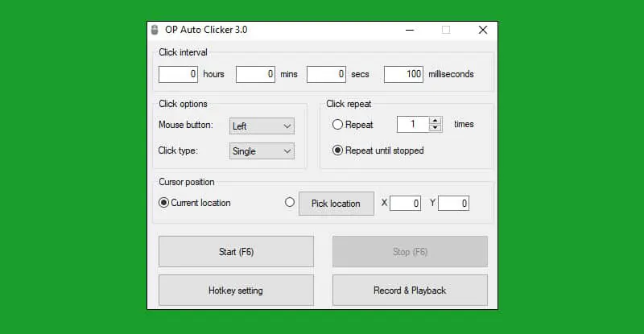
Task: Click the 'hours' label
Action: point(213,74)
